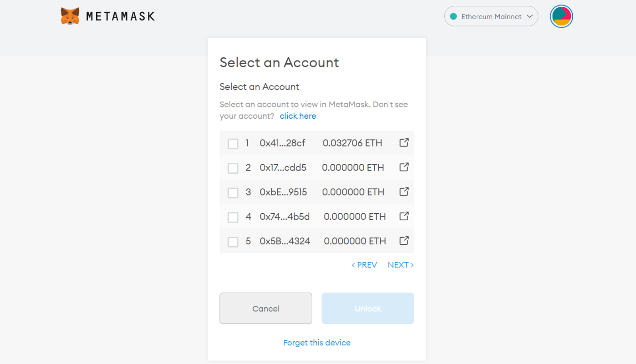Select address text 0xbE...9515
Screen dimensions: 636x364
coord(283,192)
